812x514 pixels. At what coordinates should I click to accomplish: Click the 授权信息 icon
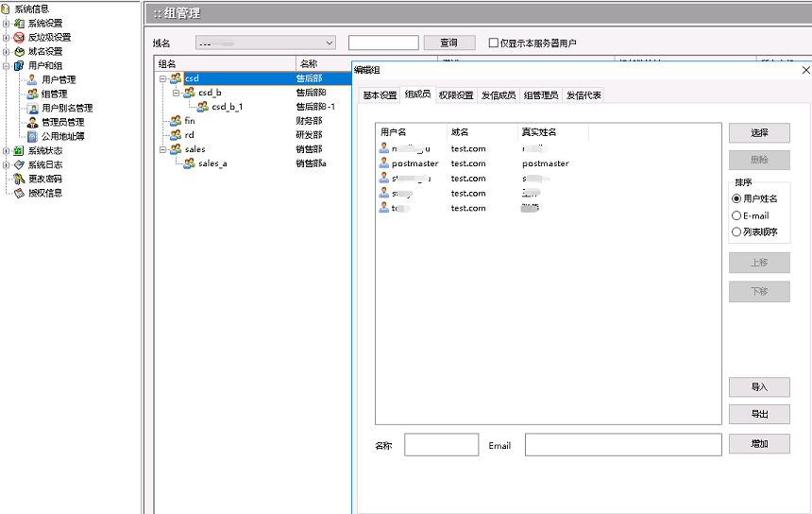click(x=19, y=193)
